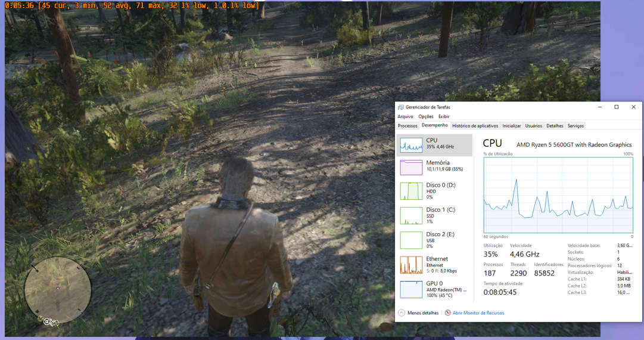Click the Processadores lógicos label

click(590, 265)
